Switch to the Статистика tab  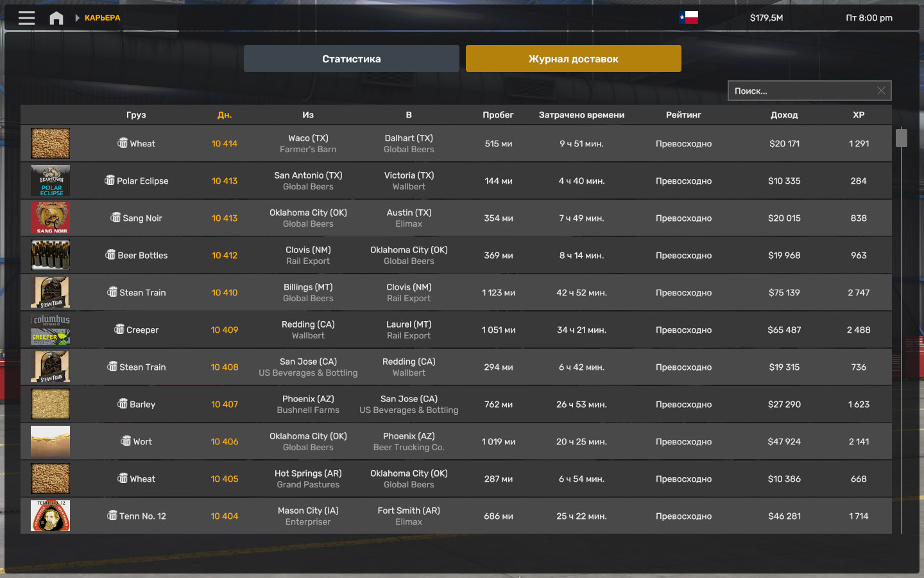click(352, 58)
